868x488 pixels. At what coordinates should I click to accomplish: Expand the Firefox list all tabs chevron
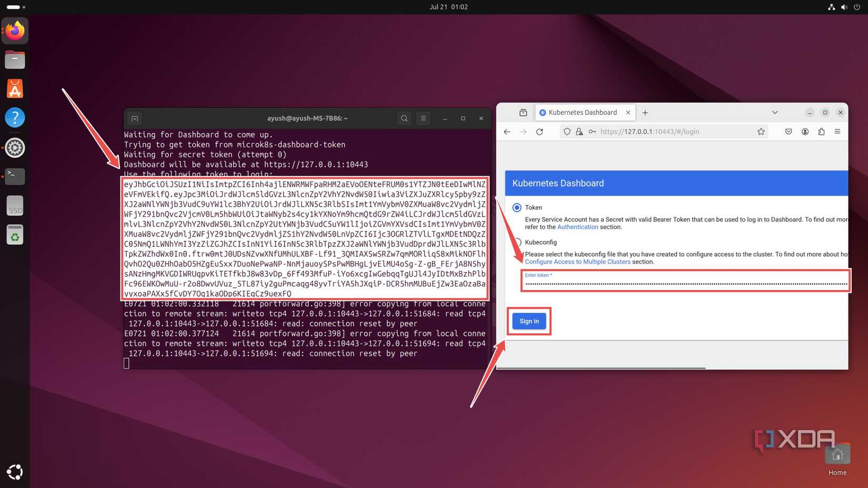click(775, 113)
